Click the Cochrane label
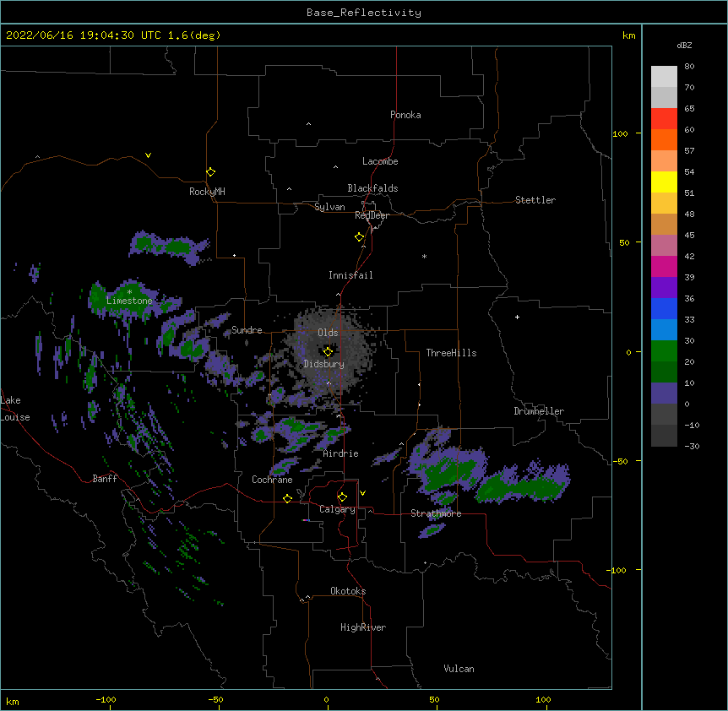Viewport: 728px width, 711px height. pos(272,480)
